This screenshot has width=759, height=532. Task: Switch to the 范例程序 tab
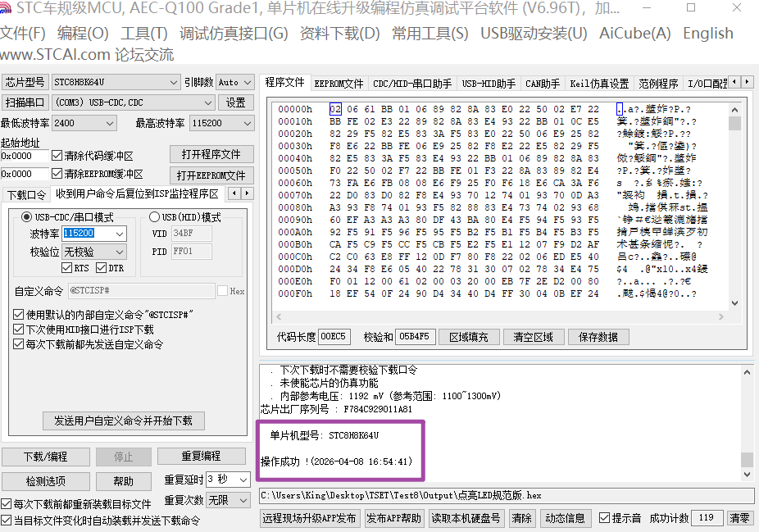pos(658,84)
